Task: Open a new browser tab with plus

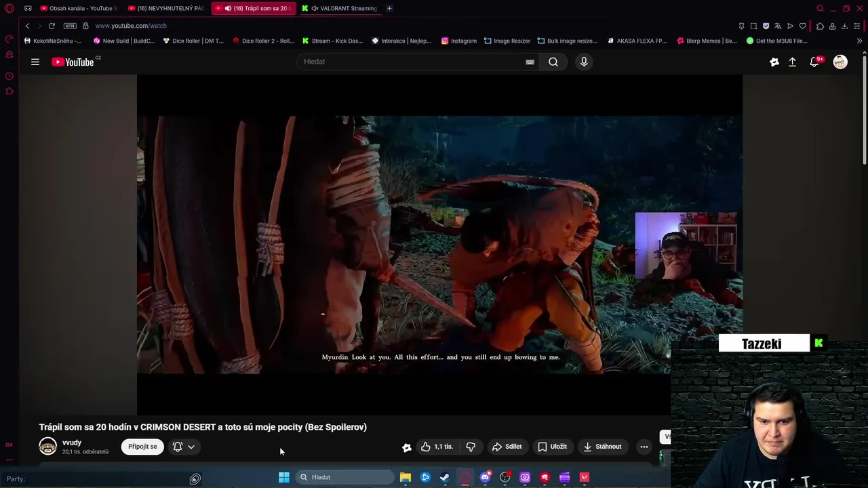Action: click(389, 8)
